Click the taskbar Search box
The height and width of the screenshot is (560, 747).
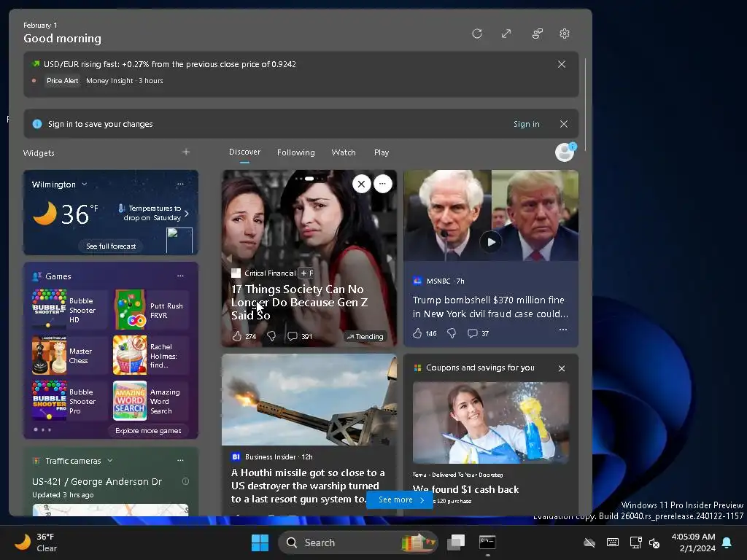click(357, 542)
